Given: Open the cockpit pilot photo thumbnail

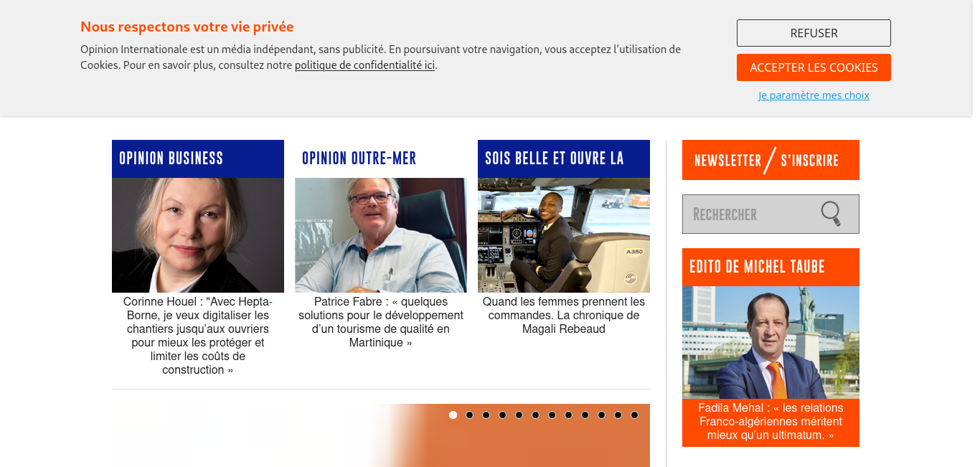Looking at the screenshot, I should (564, 235).
